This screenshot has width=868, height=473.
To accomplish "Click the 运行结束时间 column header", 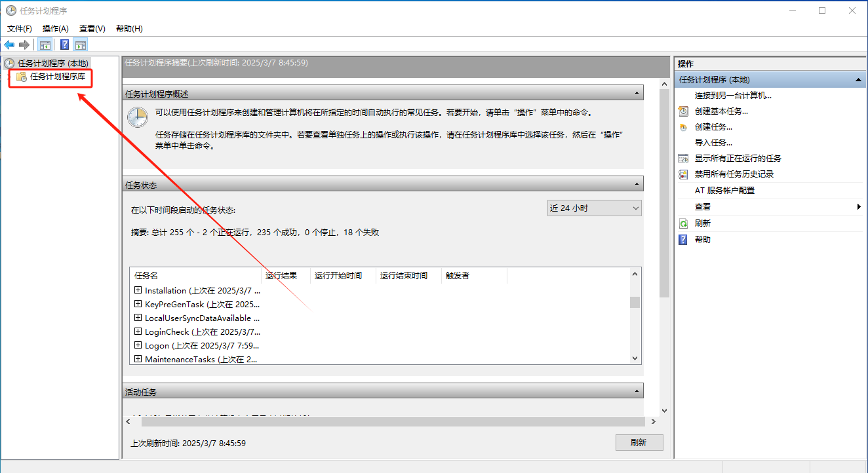I will [408, 276].
